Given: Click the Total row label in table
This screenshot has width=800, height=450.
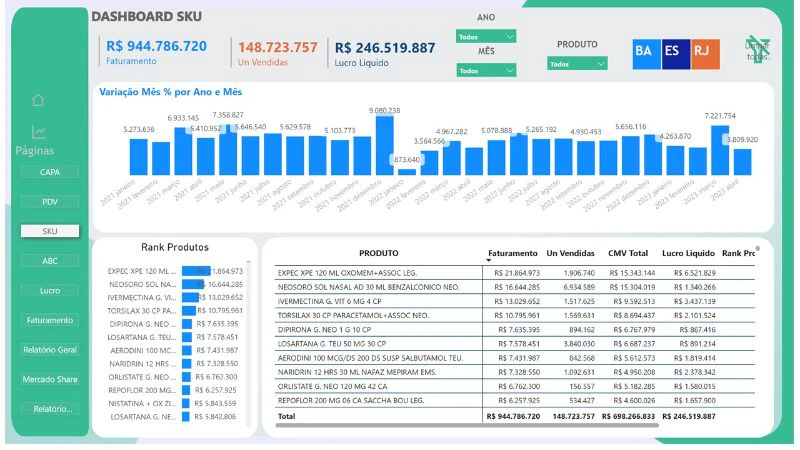Looking at the screenshot, I should pyautogui.click(x=286, y=416).
